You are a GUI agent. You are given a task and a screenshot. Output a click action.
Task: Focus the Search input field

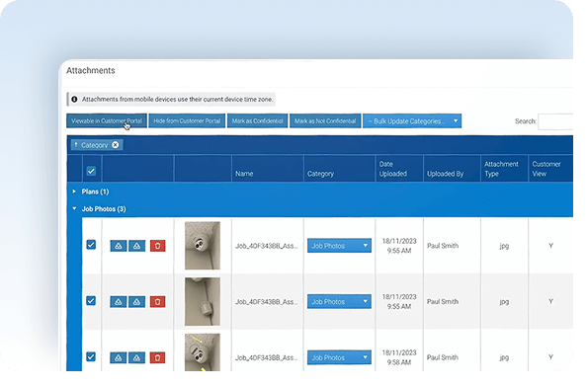coord(555,121)
